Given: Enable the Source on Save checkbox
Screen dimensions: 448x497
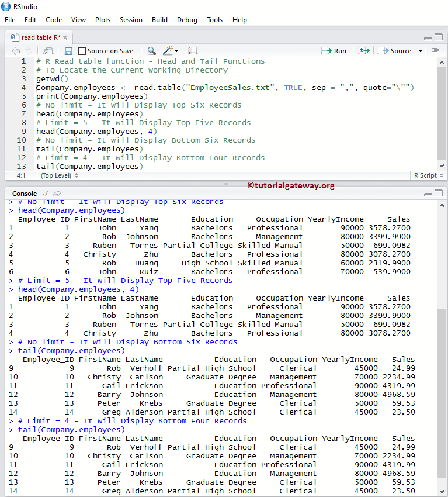Looking at the screenshot, I should tap(82, 51).
